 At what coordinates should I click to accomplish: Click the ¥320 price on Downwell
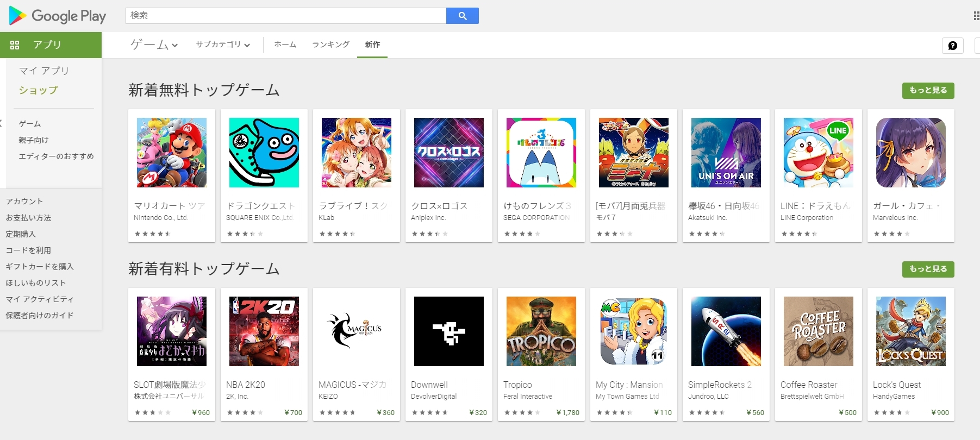[478, 413]
